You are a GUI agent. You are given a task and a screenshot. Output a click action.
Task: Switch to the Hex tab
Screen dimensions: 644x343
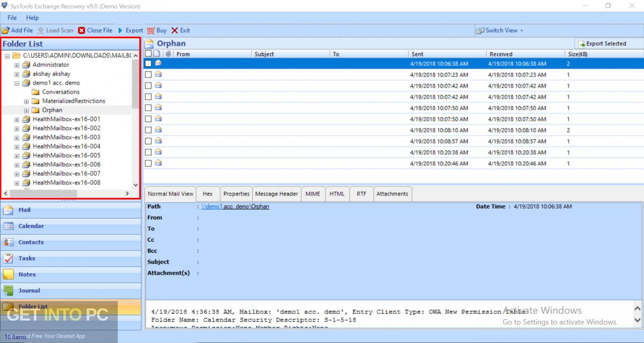(208, 194)
